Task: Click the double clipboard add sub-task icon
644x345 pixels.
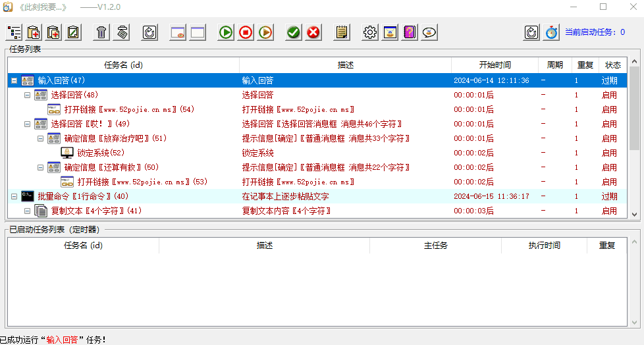Action: [54, 32]
